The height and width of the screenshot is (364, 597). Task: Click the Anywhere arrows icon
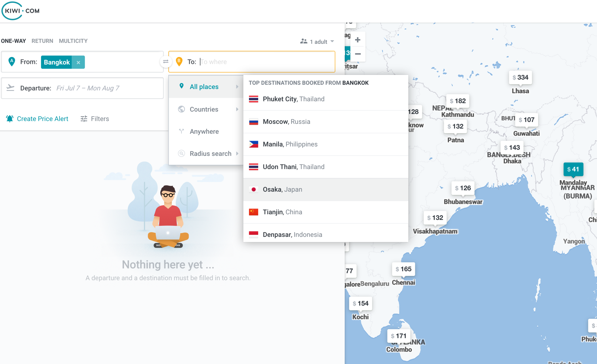point(181,131)
